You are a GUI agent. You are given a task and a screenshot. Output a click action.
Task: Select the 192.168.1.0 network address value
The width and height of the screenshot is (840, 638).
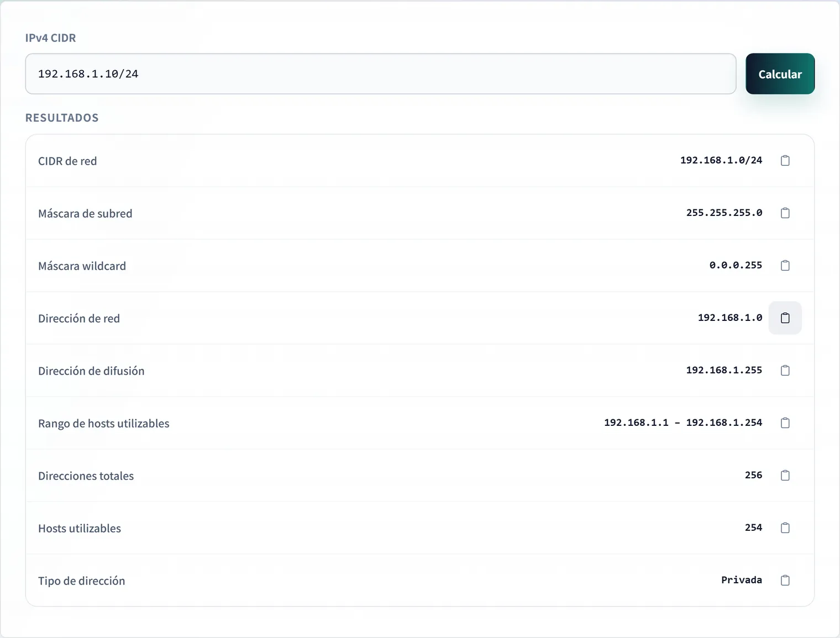tap(730, 318)
